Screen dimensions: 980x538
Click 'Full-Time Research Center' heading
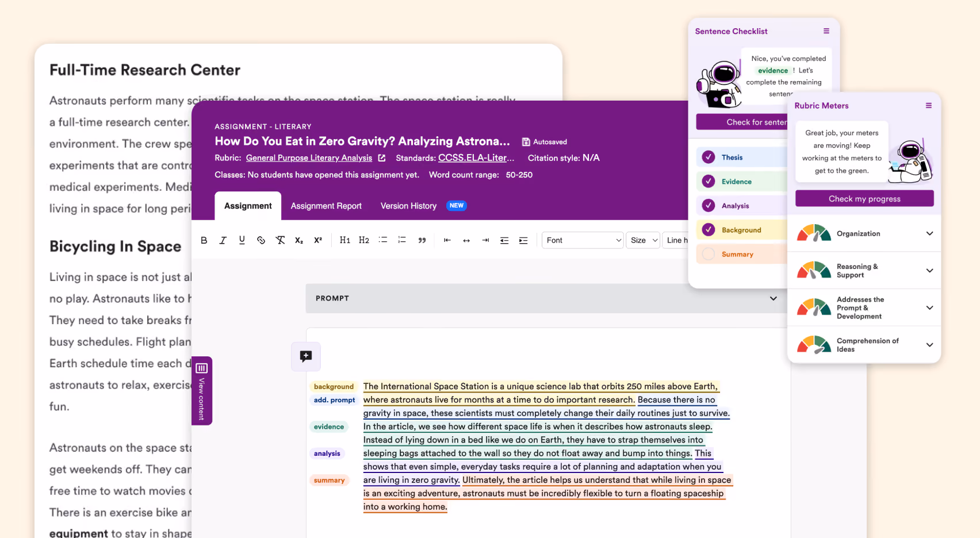[145, 70]
